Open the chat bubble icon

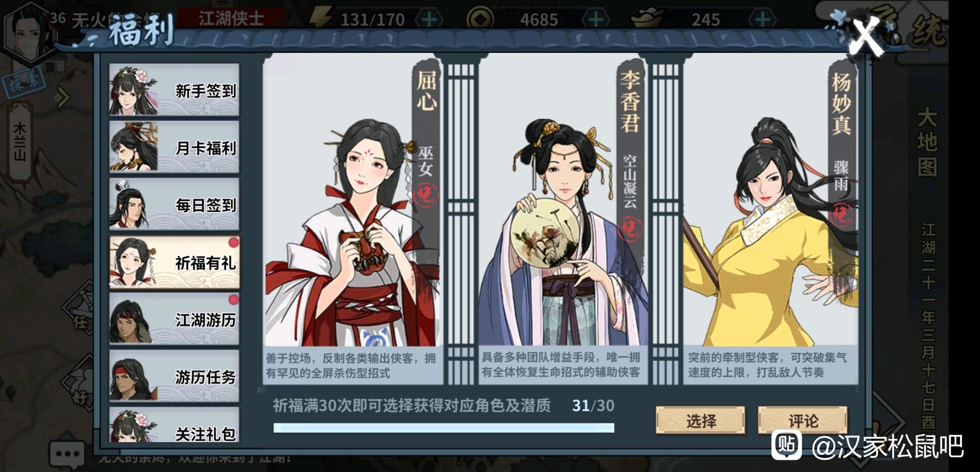click(67, 454)
